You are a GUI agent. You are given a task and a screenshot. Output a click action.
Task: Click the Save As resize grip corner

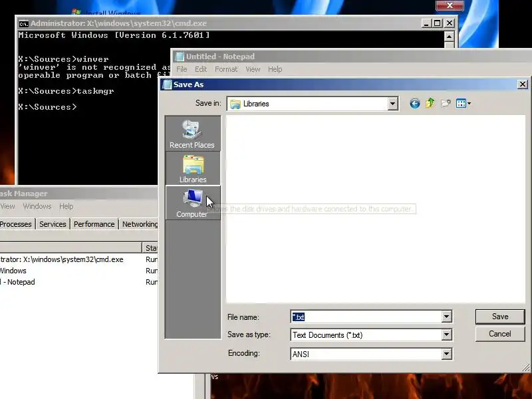pyautogui.click(x=526, y=368)
